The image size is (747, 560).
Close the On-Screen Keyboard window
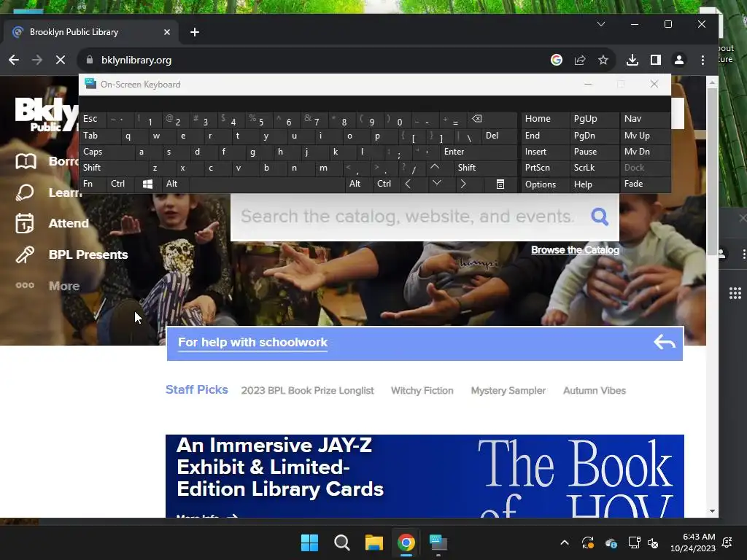point(654,85)
